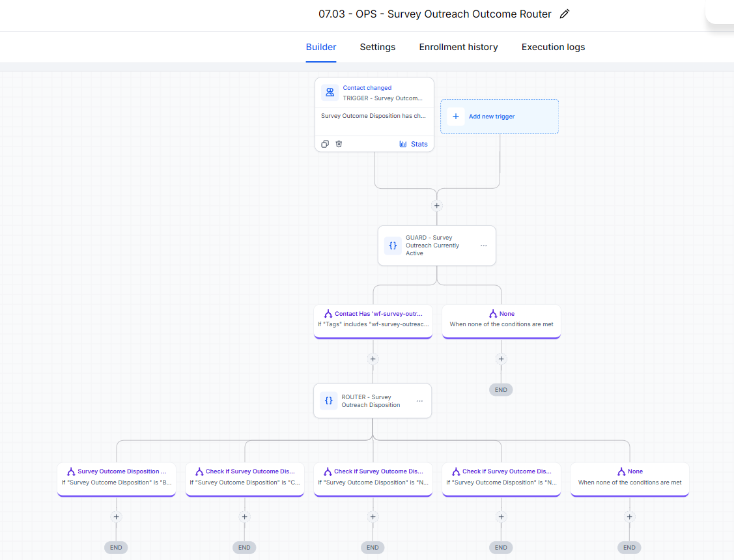Click the workflow title text
The height and width of the screenshot is (560, 734).
435,14
